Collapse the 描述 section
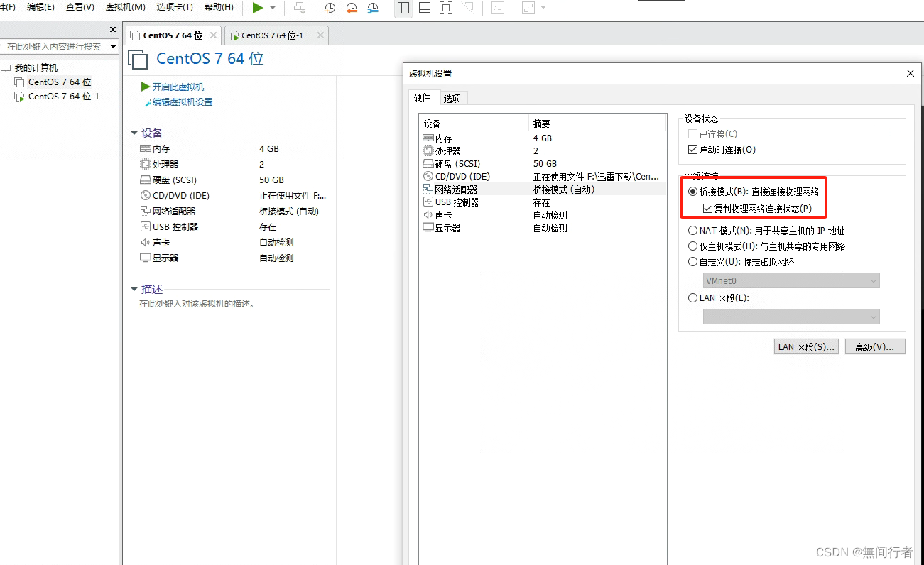 (x=134, y=289)
